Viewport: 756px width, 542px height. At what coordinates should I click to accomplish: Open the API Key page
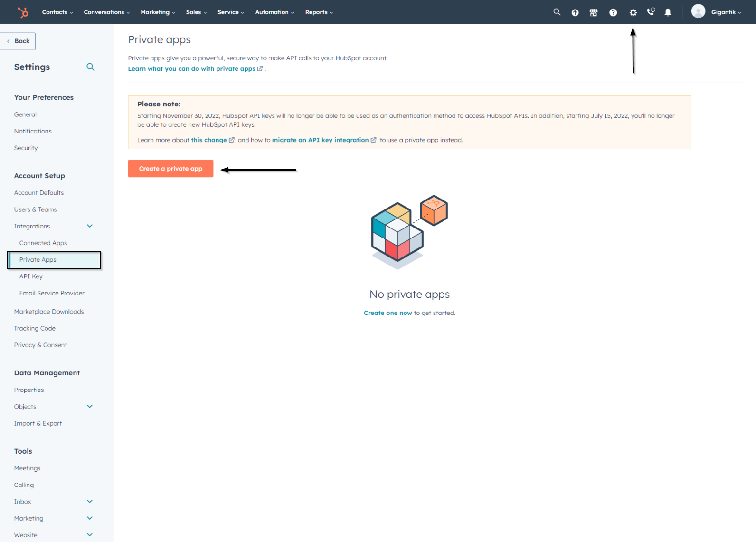[x=31, y=276]
